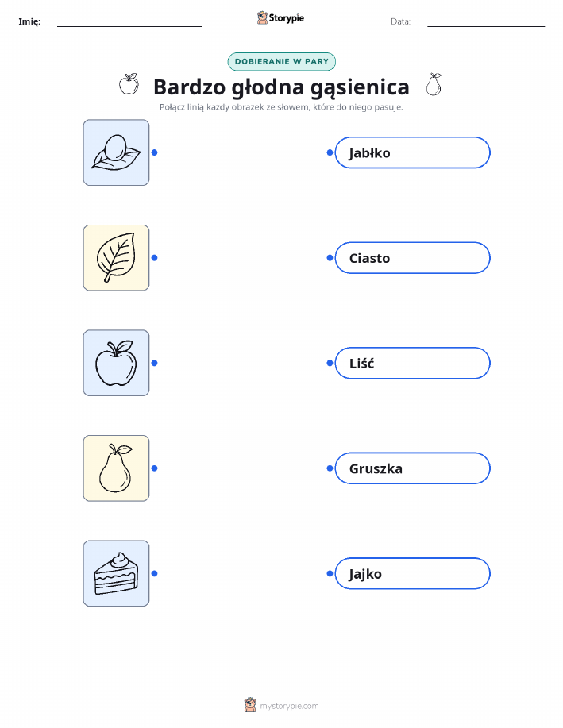Click the bear icon in the footer
Screen dimensions: 563x728
[250, 705]
